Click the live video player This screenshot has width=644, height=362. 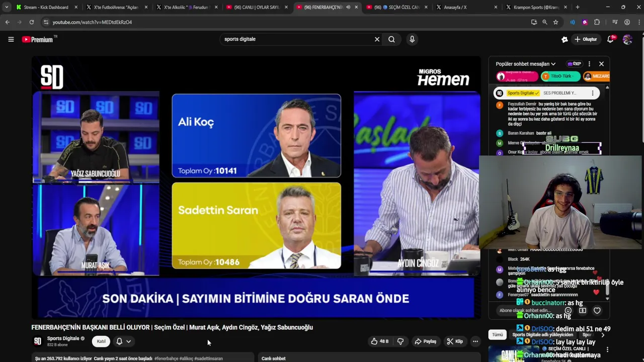(256, 187)
